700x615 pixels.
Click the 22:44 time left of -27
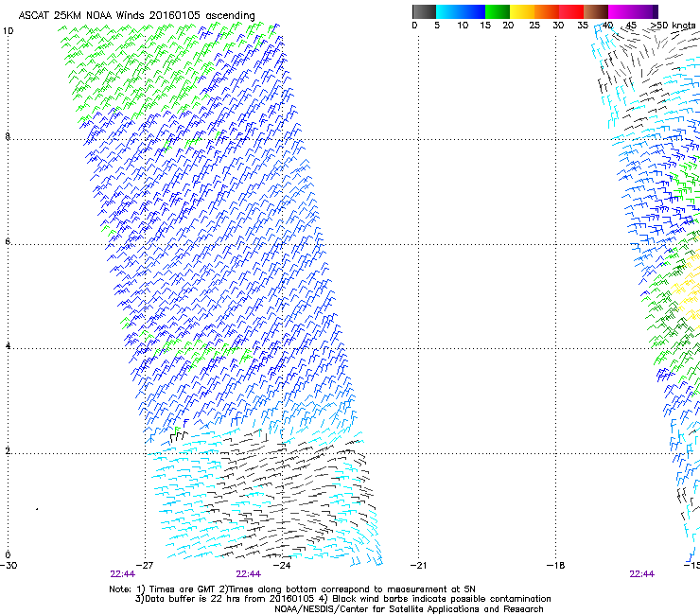122,574
